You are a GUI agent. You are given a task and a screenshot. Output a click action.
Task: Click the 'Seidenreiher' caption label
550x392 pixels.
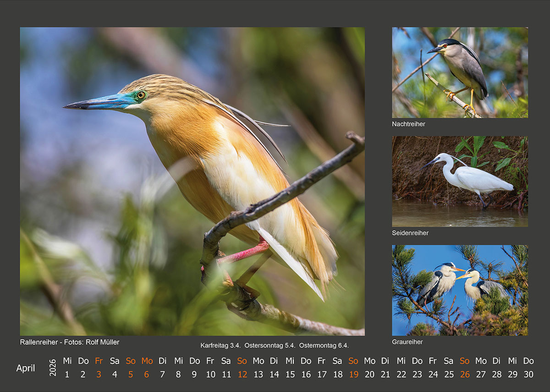[x=410, y=233]
